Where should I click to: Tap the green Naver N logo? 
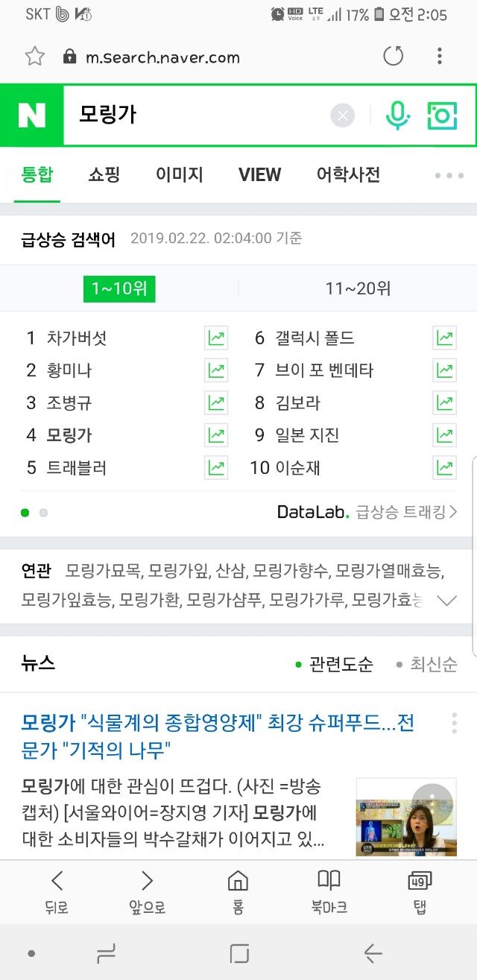coord(32,116)
